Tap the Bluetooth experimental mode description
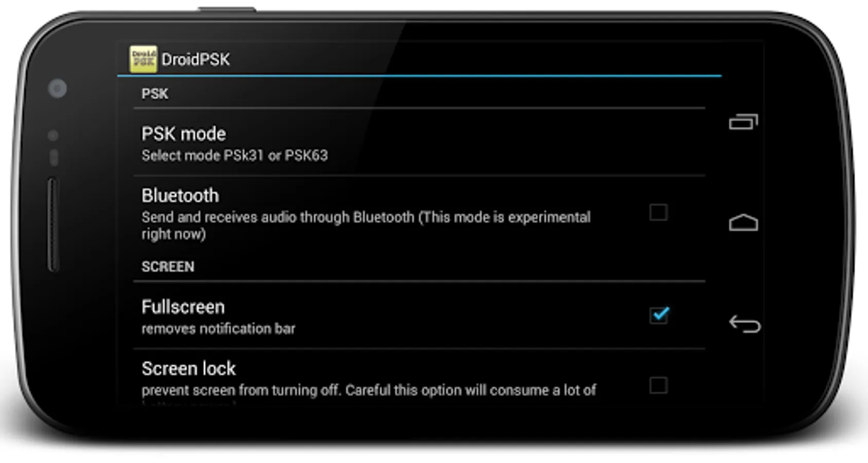Image resolution: width=868 pixels, height=463 pixels. tap(366, 225)
